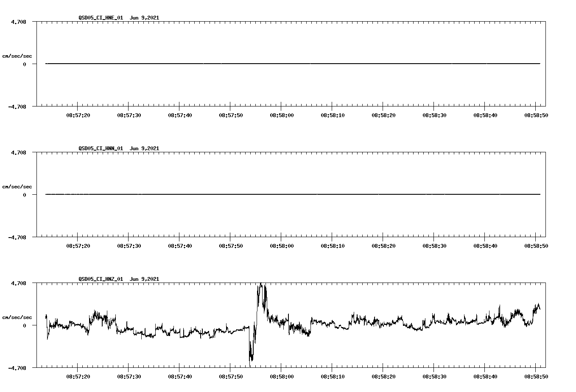Click 08:58:10 time label under HNN plot

[x=333, y=246]
